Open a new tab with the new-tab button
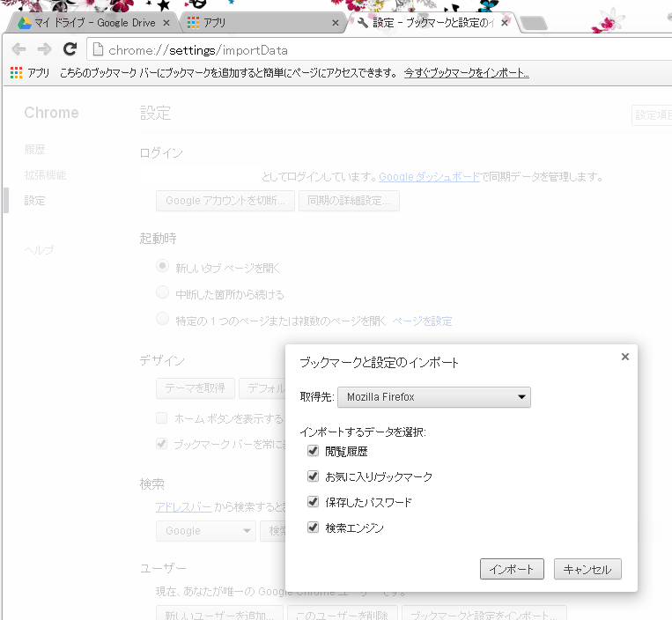 [x=534, y=23]
